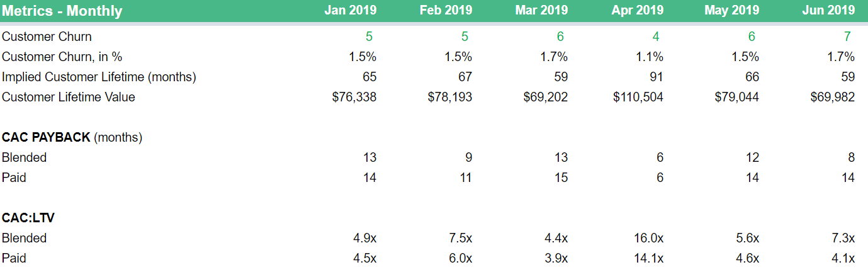Select the green Customer Churn value 7
Screen dimensions: 868x272
point(847,37)
